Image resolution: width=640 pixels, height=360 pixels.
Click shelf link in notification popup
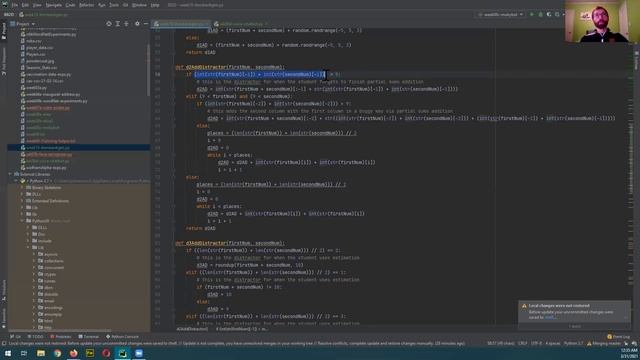click(x=549, y=317)
